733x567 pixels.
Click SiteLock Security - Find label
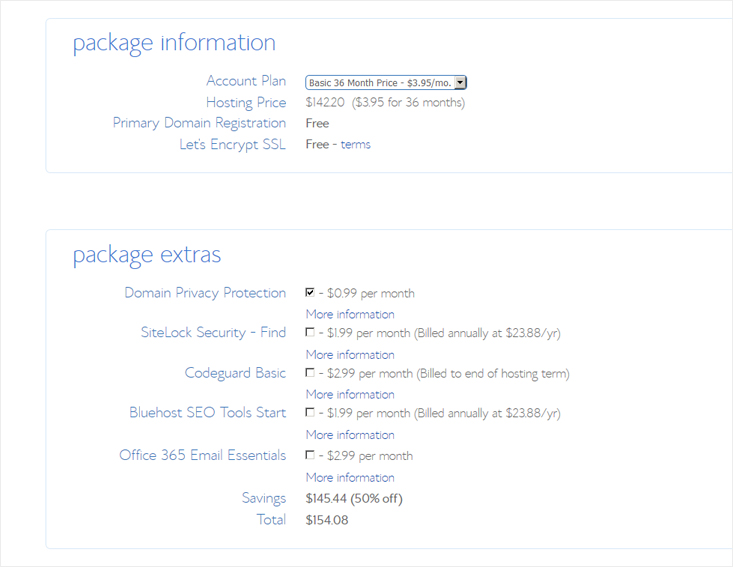[213, 332]
